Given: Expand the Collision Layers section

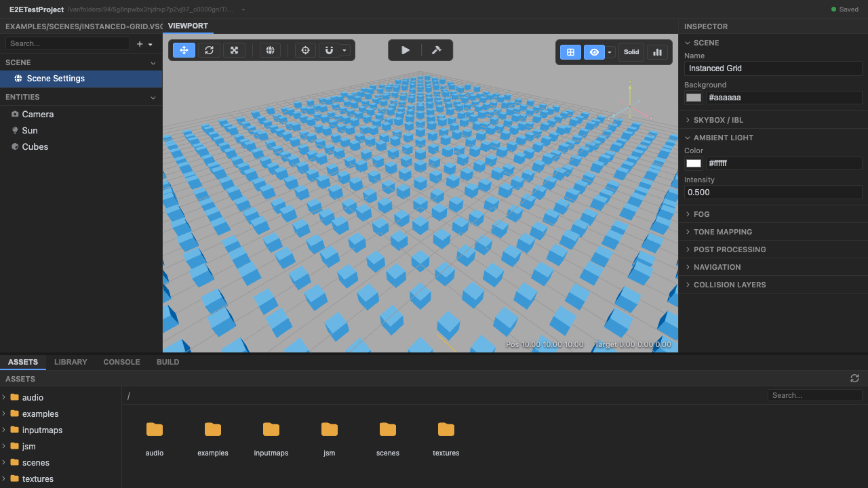Looking at the screenshot, I should tap(773, 285).
